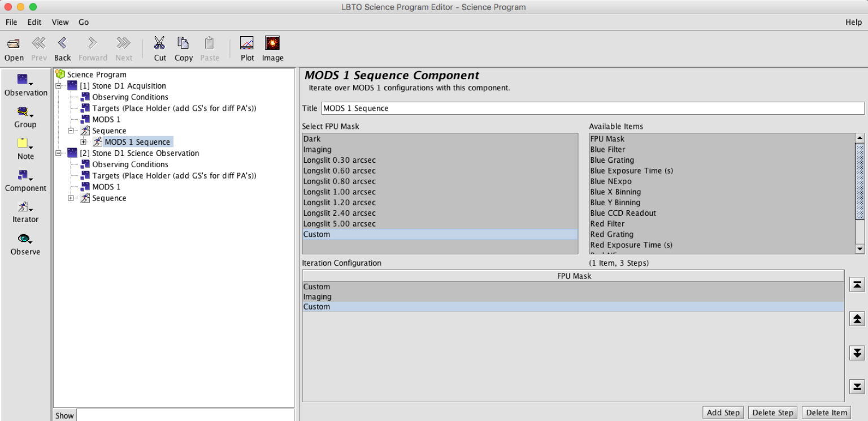Go Back using the toolbar arrow
Viewport: 868px width, 421px height.
(62, 44)
